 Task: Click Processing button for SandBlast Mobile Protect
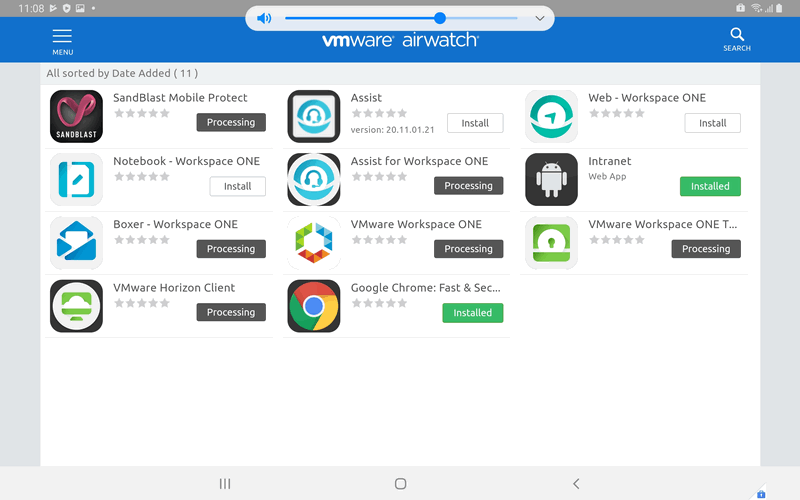pos(231,122)
